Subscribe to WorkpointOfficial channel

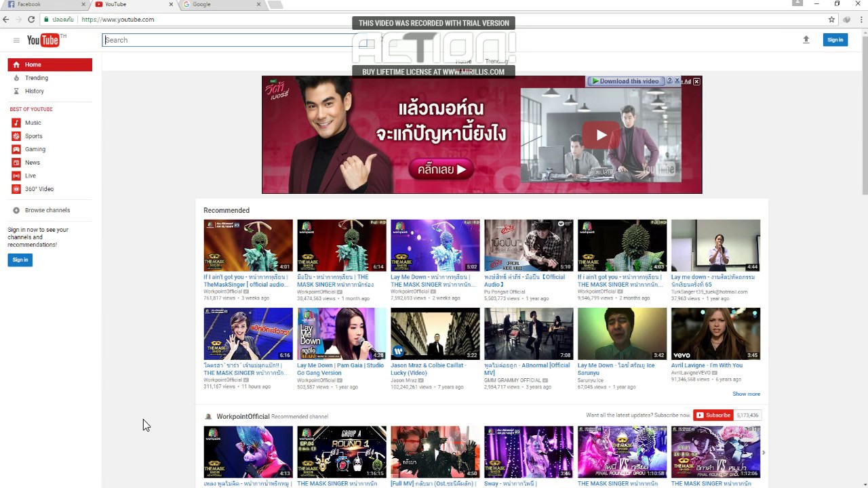(x=713, y=415)
